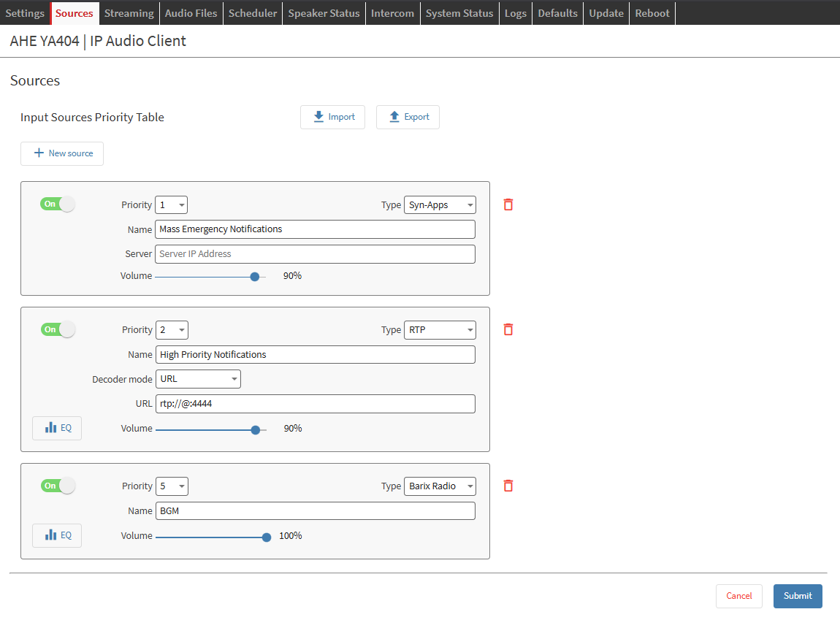The image size is (840, 620).
Task: Expand the Decoder mode dropdown
Action: click(x=198, y=379)
